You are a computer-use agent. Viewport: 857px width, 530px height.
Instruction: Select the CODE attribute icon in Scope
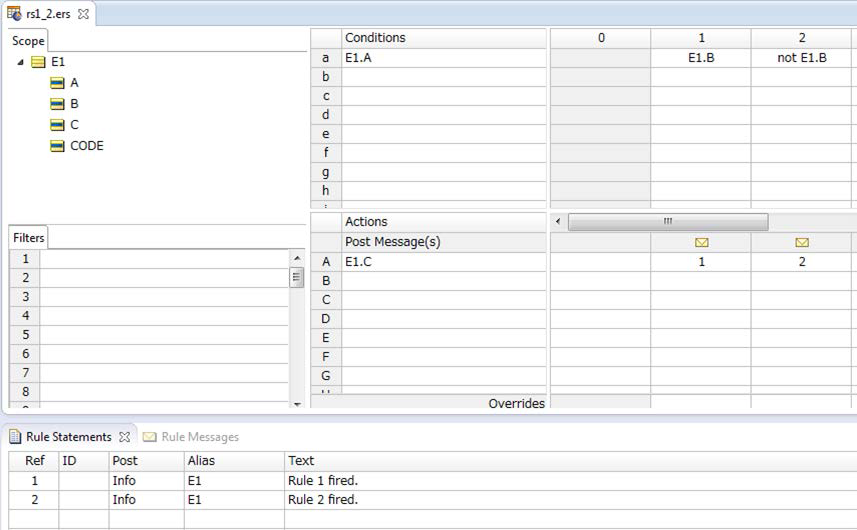coord(57,146)
